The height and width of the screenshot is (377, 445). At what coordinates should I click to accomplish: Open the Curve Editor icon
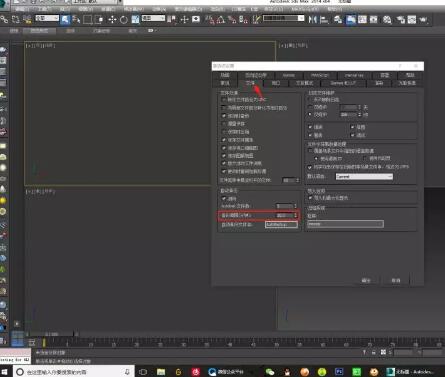pos(362,20)
